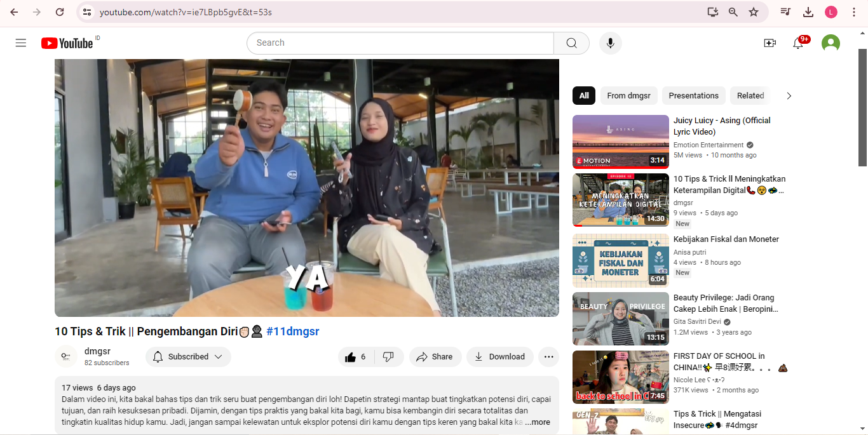Open the Subscribed notification dropdown
This screenshot has width=868, height=435.
(188, 357)
